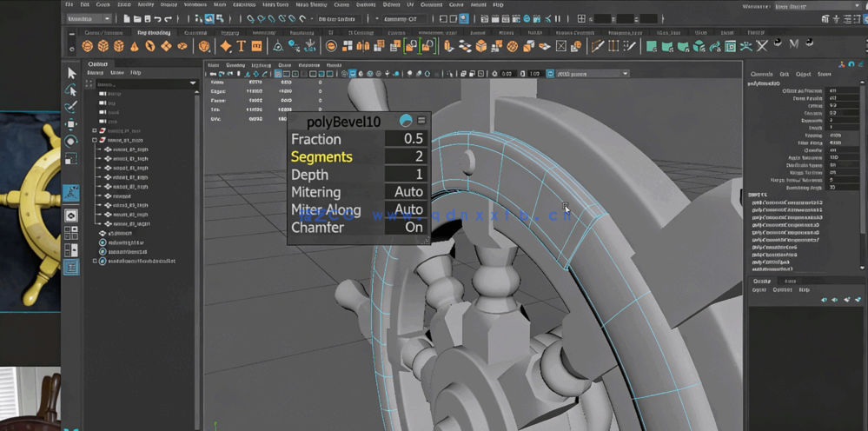Open the File menu
Screen dimensions: 868x431
coord(70,4)
